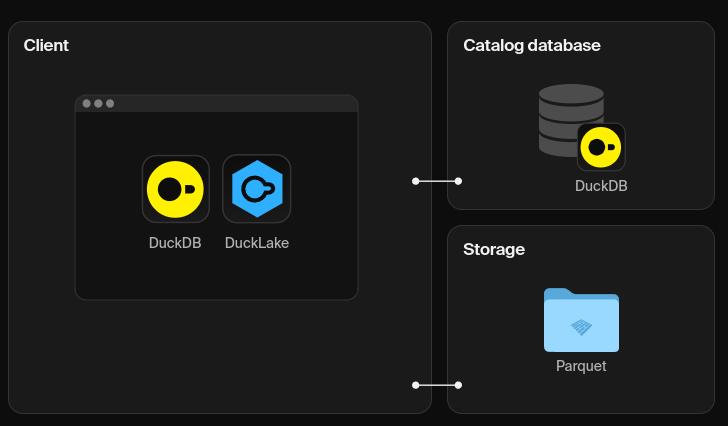This screenshot has width=728, height=426.
Task: Click left endpoint of the catalog connector line
Action: click(x=416, y=181)
